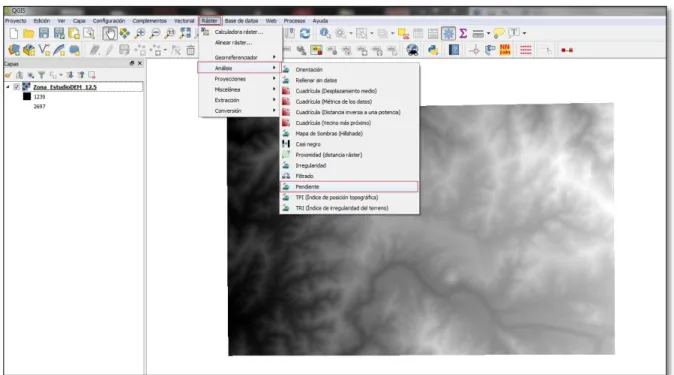This screenshot has height=375, width=674.
Task: Select the Identify Features info tool
Action: tap(325, 33)
